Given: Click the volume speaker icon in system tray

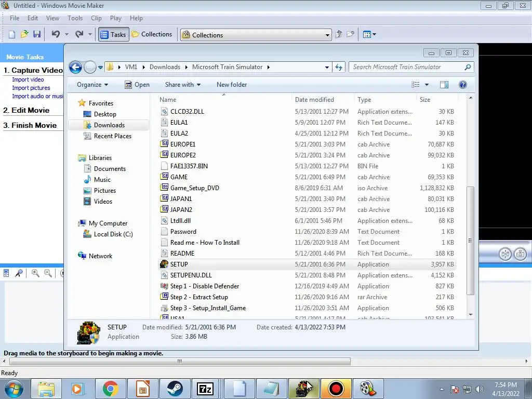Looking at the screenshot, I should 480,389.
